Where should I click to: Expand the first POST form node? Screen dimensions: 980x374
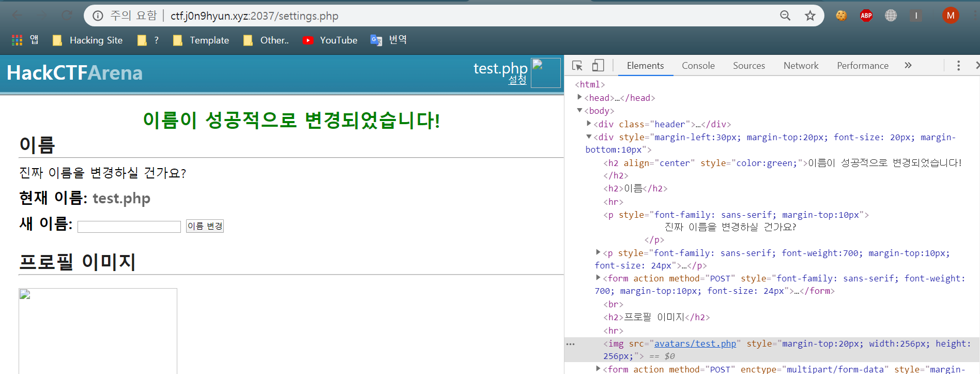pyautogui.click(x=598, y=278)
